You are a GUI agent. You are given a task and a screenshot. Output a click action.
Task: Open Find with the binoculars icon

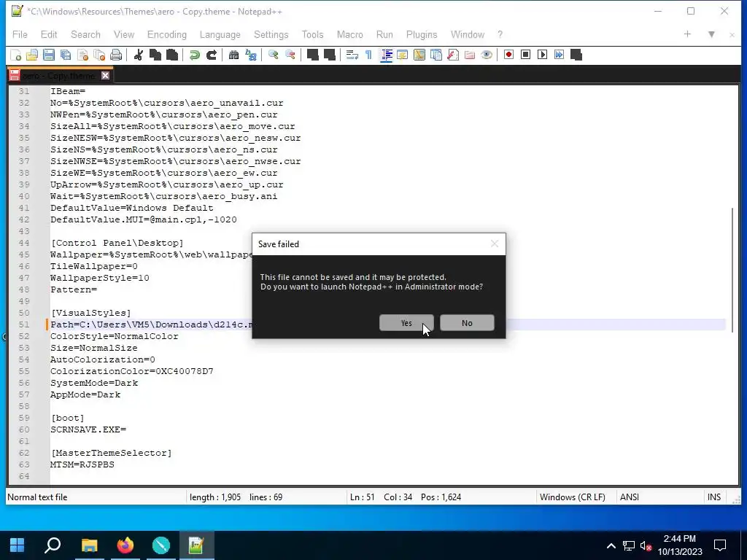(234, 55)
